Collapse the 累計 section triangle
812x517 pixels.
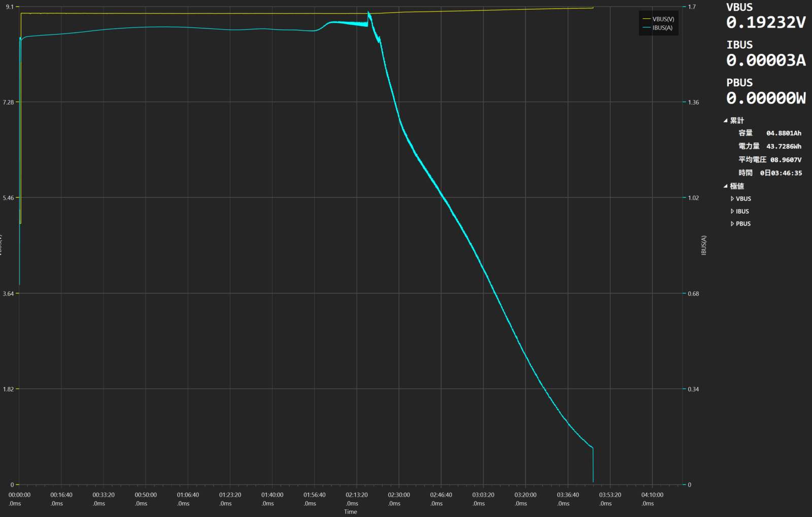pos(726,121)
